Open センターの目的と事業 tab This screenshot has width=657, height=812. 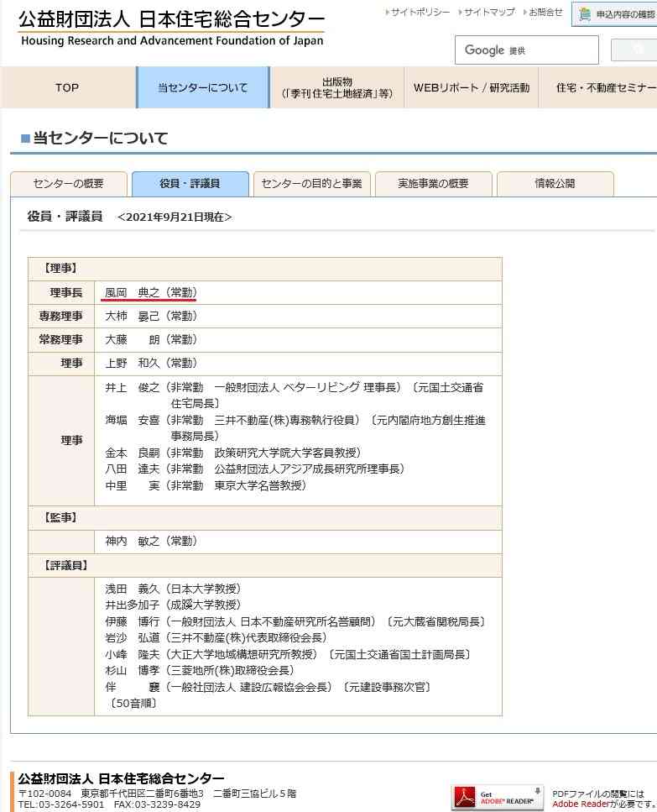click(x=311, y=183)
